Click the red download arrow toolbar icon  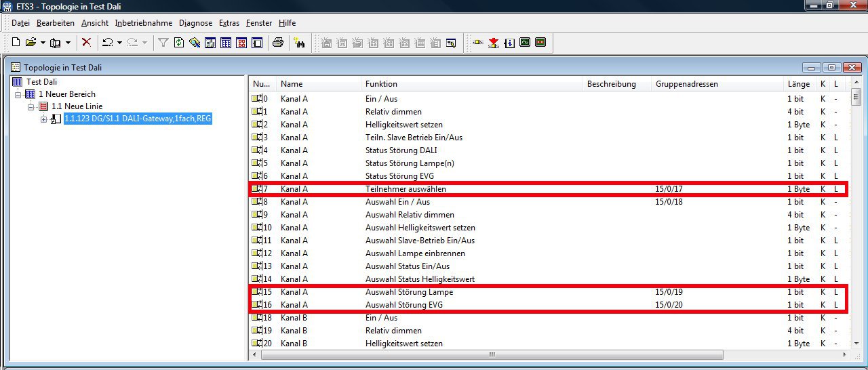tap(494, 43)
